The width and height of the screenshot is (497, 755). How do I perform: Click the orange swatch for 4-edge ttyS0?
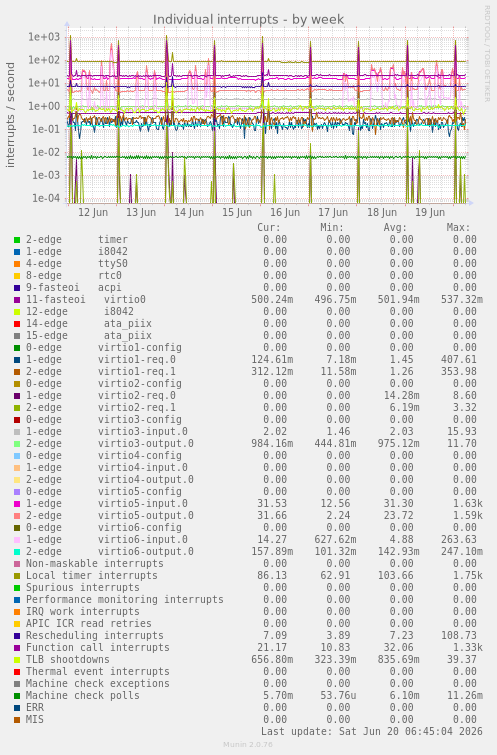pos(17,264)
